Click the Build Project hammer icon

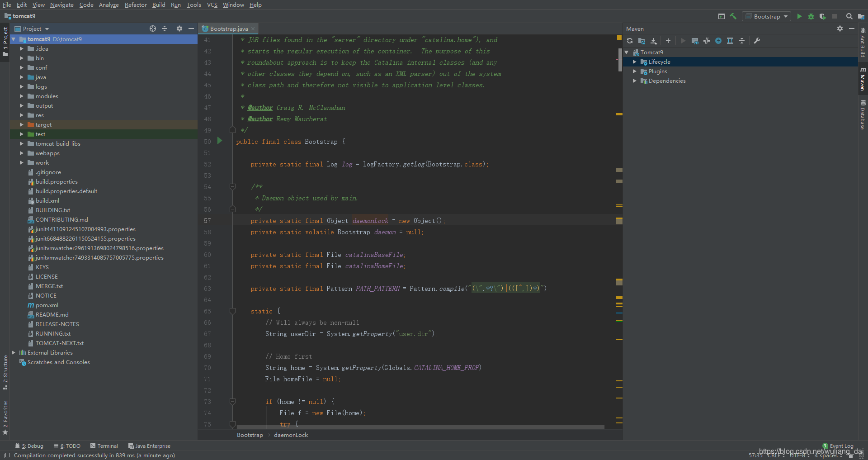pyautogui.click(x=733, y=16)
